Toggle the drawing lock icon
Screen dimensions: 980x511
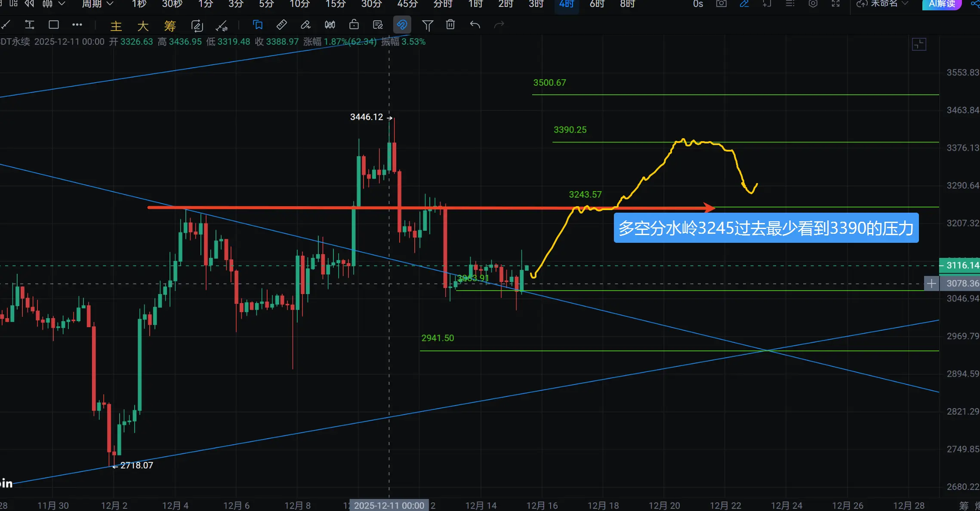pyautogui.click(x=354, y=25)
